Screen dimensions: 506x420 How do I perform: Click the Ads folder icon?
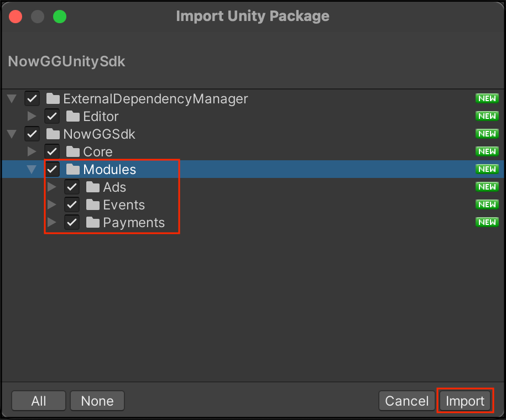click(93, 187)
